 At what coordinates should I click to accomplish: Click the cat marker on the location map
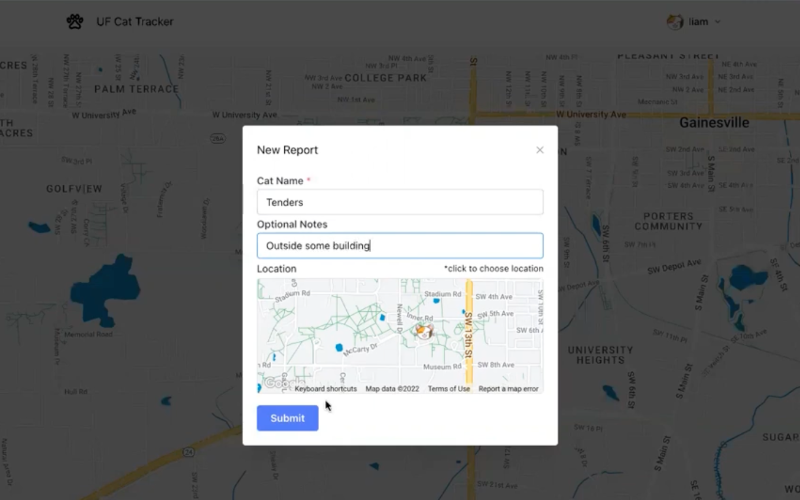point(423,331)
